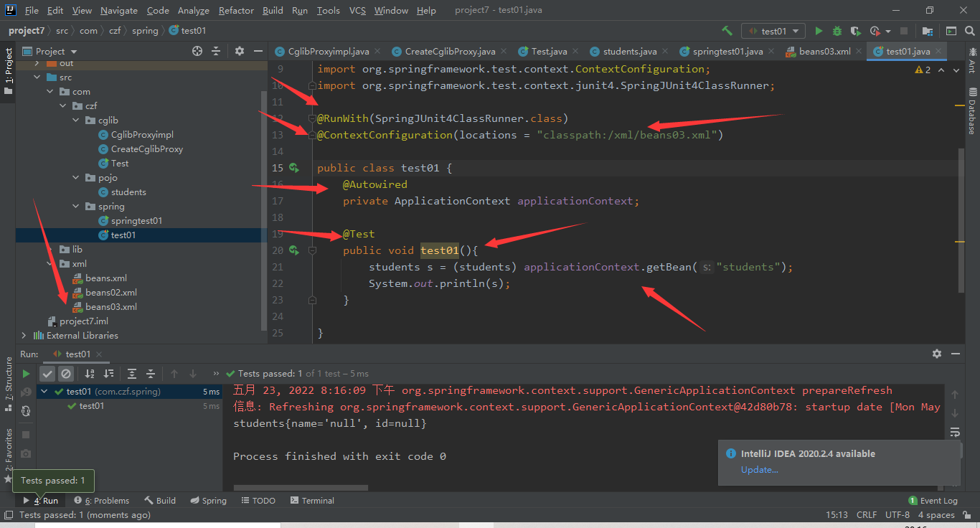Toggle soft-wrap icon in console output
The width and height of the screenshot is (980, 528).
pos(955,431)
